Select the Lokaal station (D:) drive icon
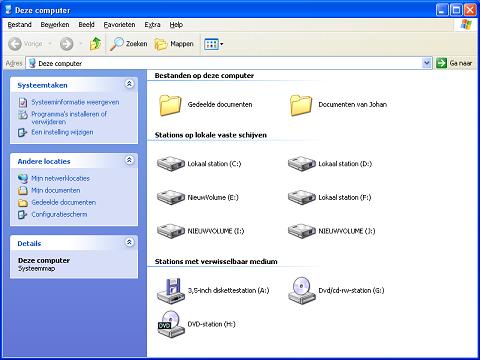 tap(302, 163)
